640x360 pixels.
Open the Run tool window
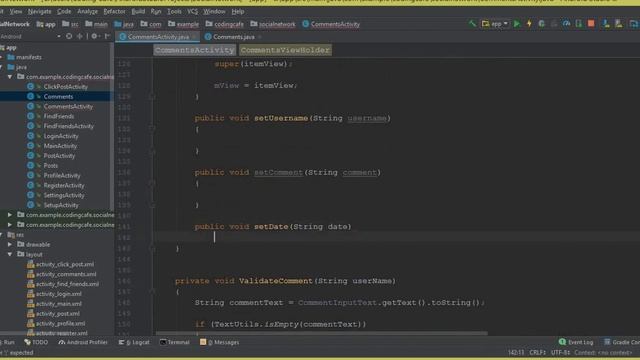point(7,342)
